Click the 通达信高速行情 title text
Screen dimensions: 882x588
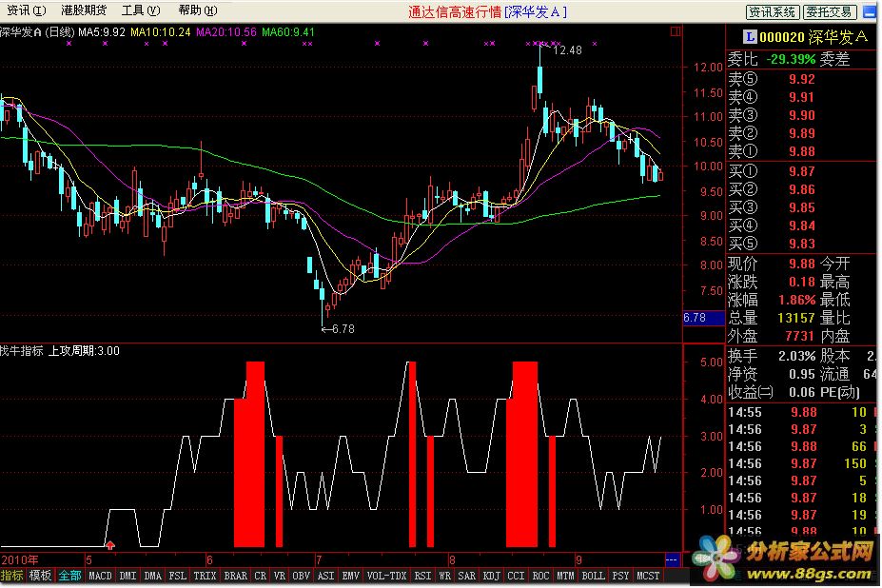(x=455, y=11)
